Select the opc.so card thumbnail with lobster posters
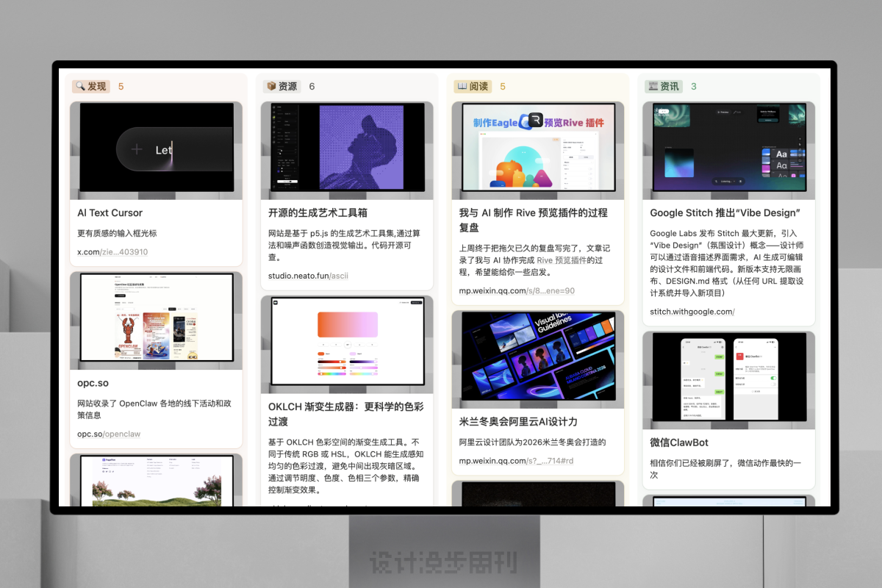 pos(156,320)
